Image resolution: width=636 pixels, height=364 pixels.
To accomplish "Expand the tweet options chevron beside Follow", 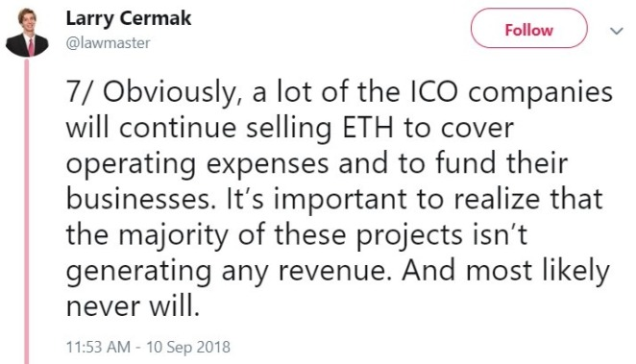I will [x=617, y=31].
